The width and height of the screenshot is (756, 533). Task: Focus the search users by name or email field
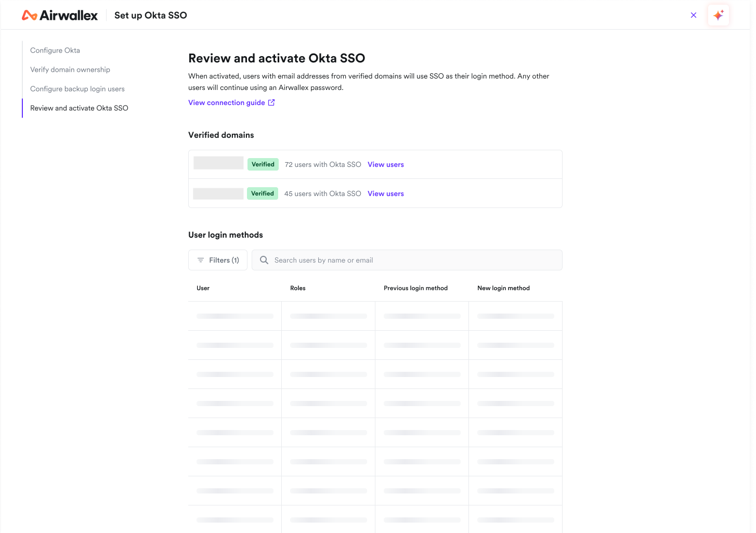pos(407,260)
